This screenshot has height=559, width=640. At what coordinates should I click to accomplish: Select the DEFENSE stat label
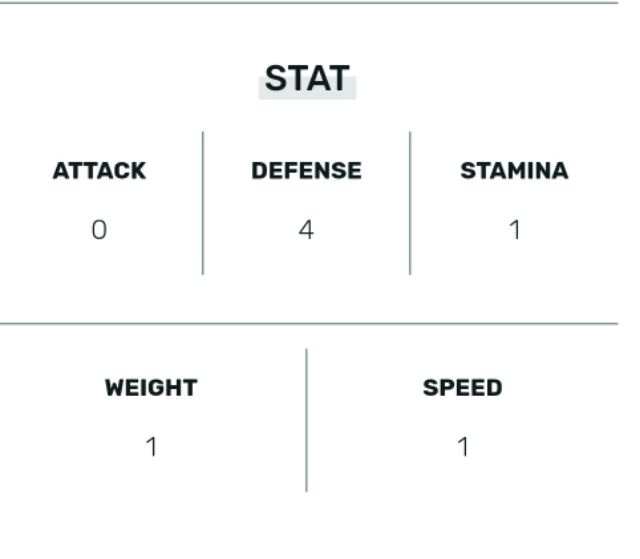pyautogui.click(x=306, y=171)
